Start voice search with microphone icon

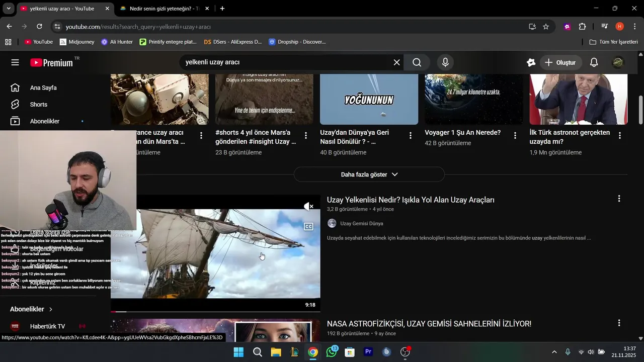click(x=445, y=62)
